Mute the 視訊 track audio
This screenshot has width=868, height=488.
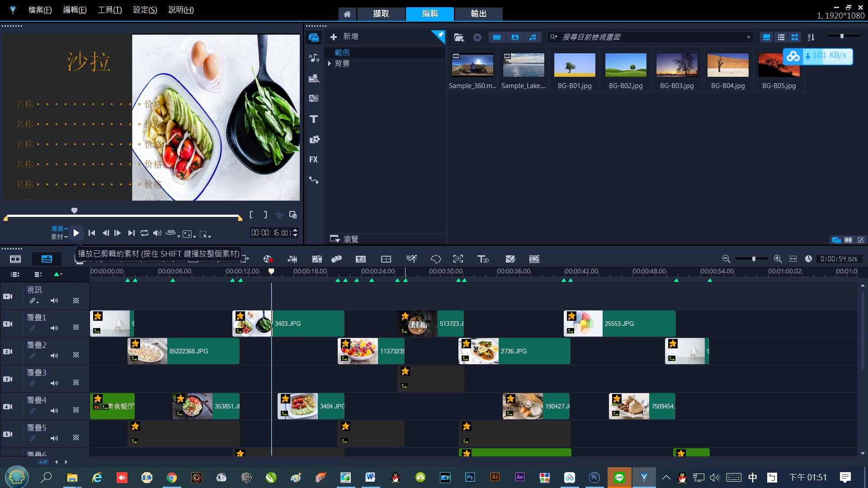pyautogui.click(x=54, y=300)
